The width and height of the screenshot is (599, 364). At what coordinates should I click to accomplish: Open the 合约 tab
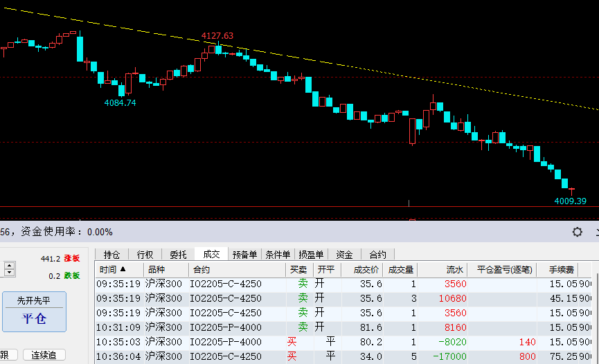pos(377,254)
